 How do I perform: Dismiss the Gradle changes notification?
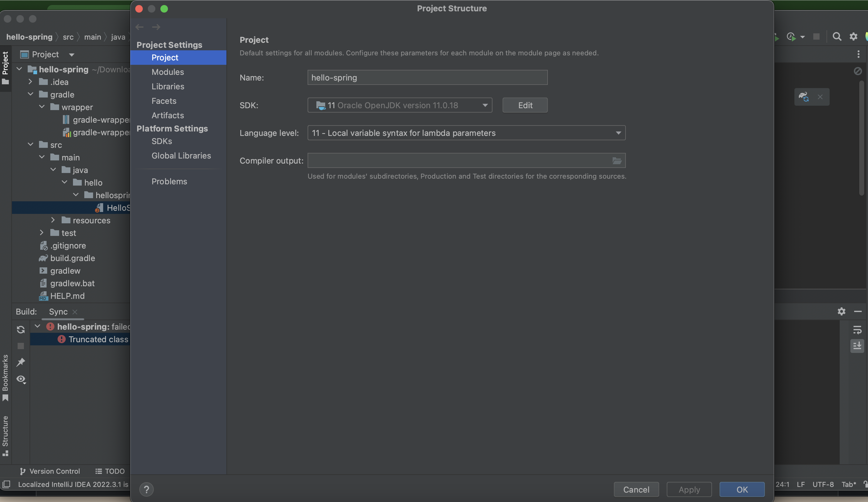tap(820, 97)
